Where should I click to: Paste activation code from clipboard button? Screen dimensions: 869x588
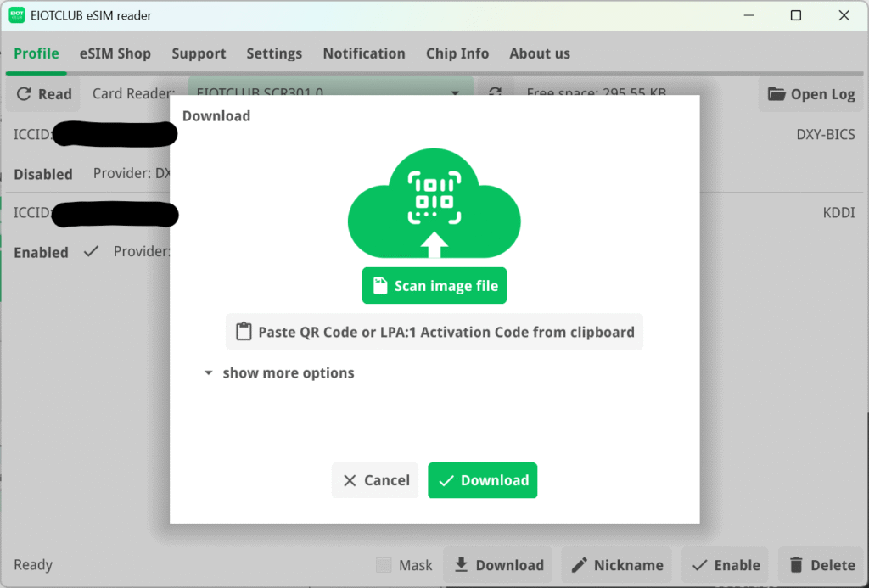(x=434, y=332)
